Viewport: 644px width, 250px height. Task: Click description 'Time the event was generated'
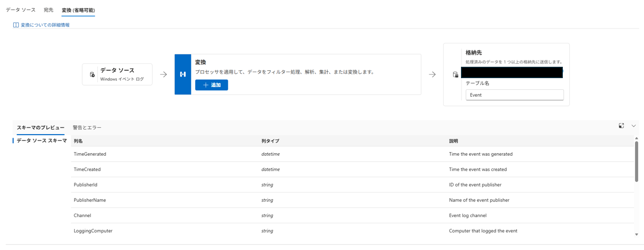[481, 154]
